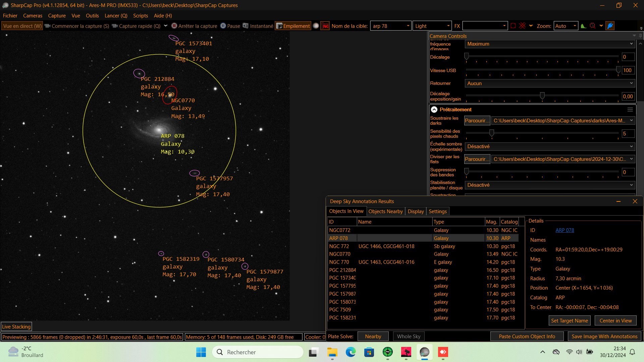Viewport: 644px width, 362px height.
Task: Toggle the NGC deep sky annotation icon
Action: pos(325,26)
